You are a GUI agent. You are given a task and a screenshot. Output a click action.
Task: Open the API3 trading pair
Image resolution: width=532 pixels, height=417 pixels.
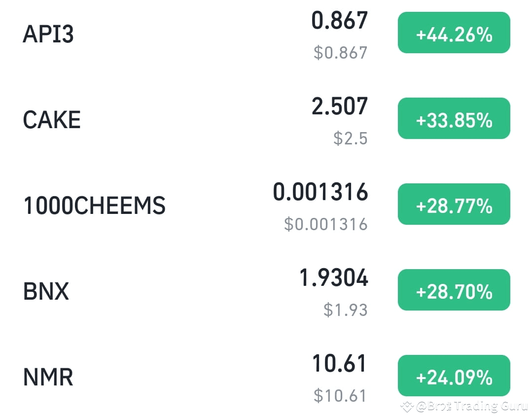coord(47,33)
